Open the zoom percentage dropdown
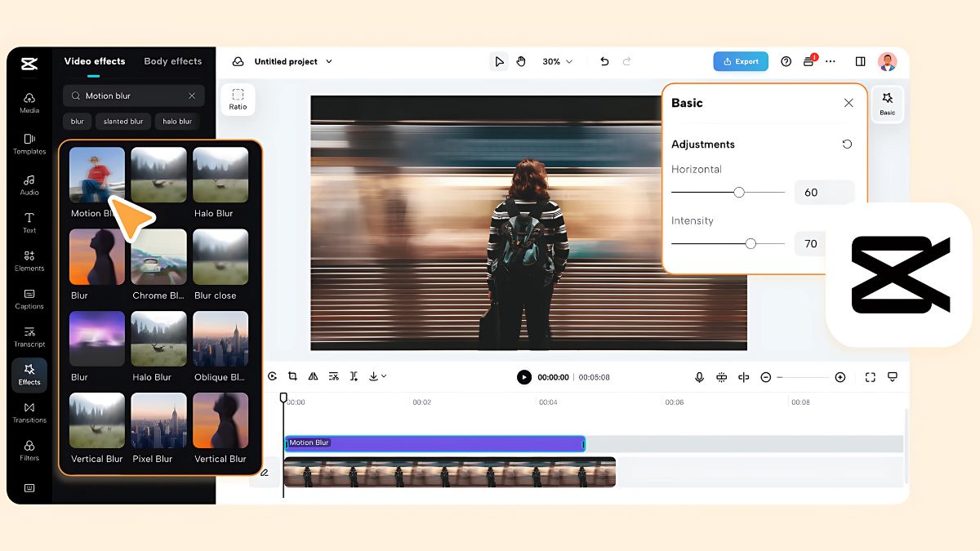 556,61
